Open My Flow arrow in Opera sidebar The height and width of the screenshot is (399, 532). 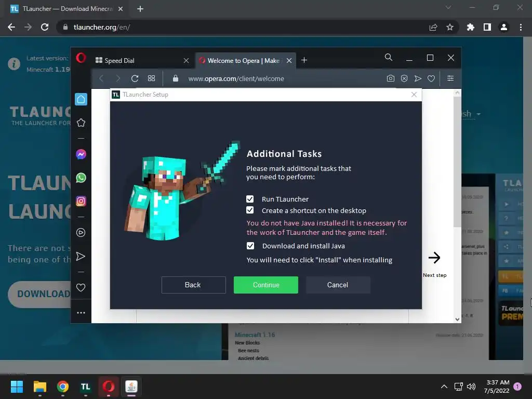pos(81,256)
